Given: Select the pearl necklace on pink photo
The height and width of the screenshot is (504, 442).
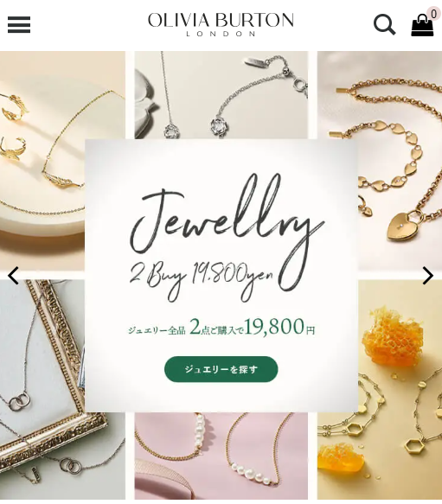Looking at the screenshot, I should pos(221,456).
